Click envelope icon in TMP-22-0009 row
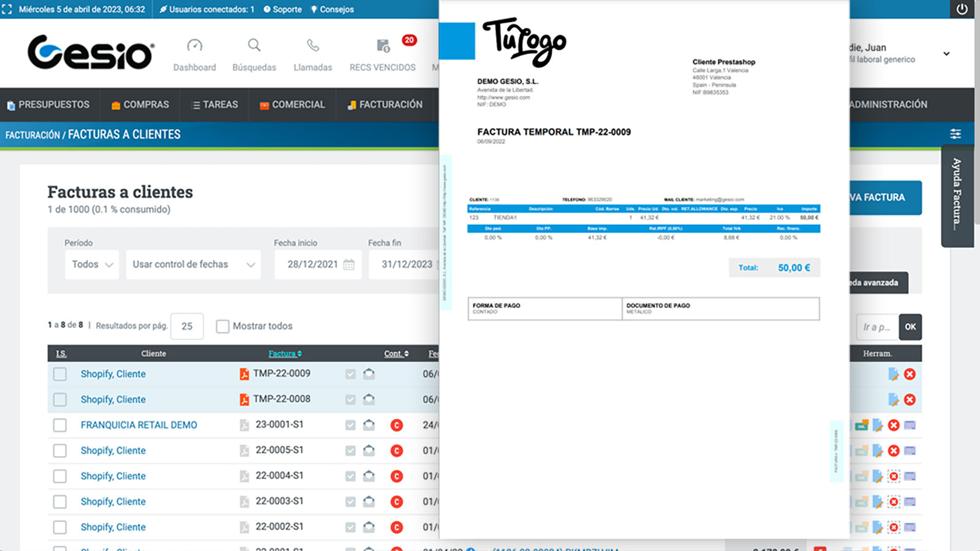The width and height of the screenshot is (980, 551). point(369,373)
